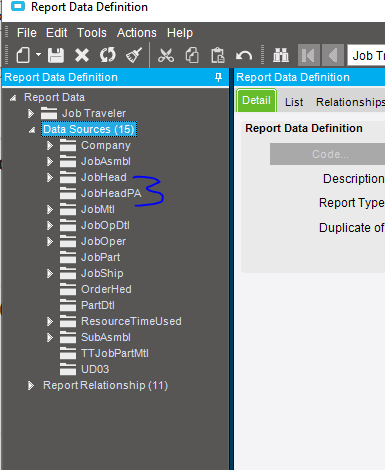Select the Report Relationship (11) tree item

(105, 385)
